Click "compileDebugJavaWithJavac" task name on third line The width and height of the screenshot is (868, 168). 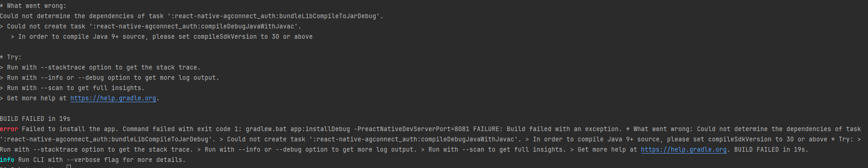click(x=248, y=27)
